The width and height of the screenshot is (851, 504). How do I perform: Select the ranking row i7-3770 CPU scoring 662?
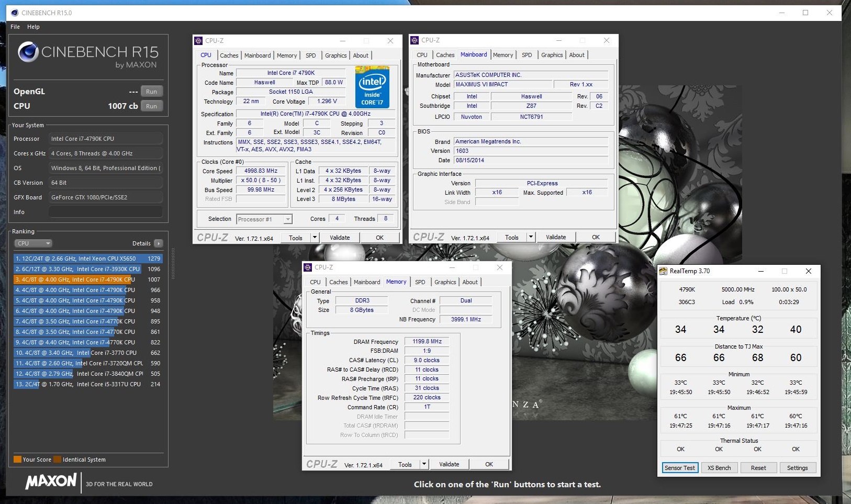click(88, 353)
